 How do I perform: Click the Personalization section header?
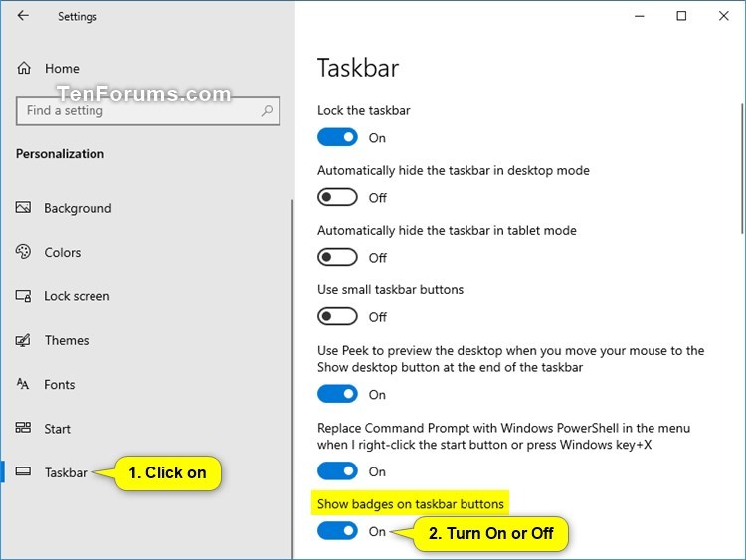[60, 154]
